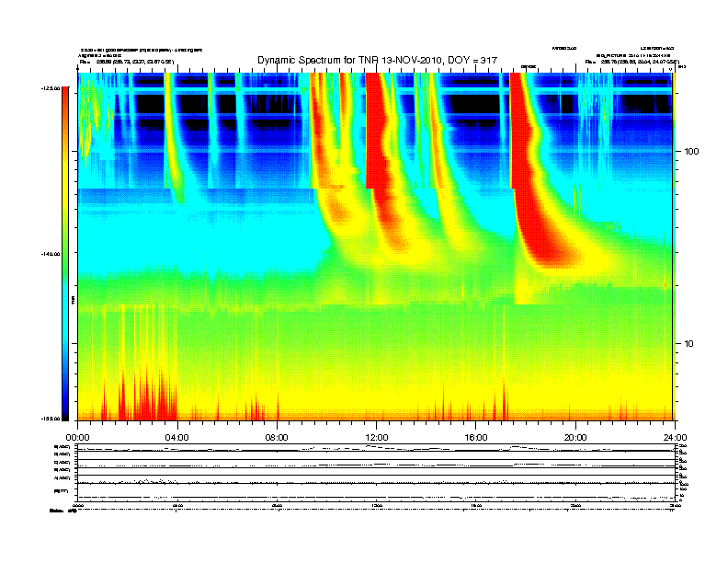Select the 24:00 time axis label
The width and height of the screenshot is (728, 563).
coord(675,438)
